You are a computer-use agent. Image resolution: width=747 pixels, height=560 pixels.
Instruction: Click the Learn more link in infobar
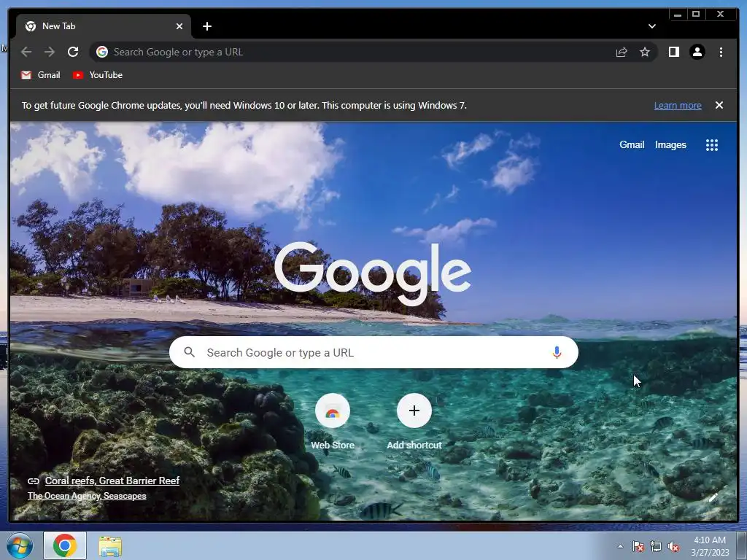[x=678, y=105]
